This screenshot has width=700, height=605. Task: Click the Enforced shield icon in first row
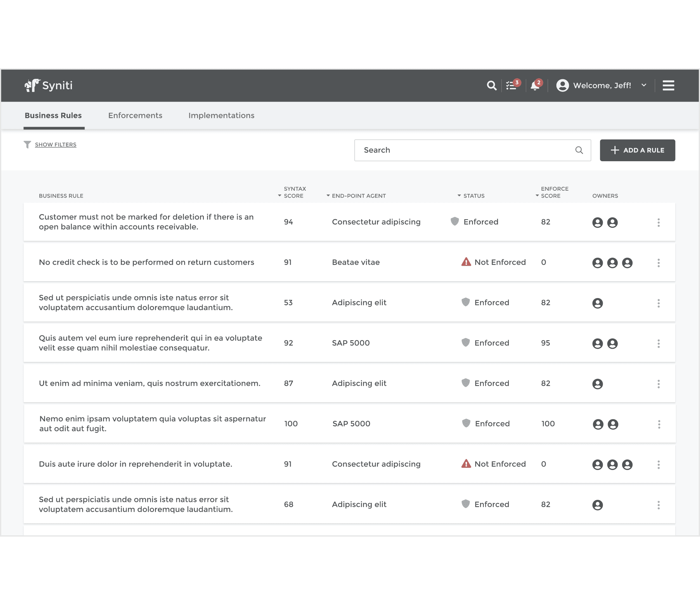tap(455, 221)
